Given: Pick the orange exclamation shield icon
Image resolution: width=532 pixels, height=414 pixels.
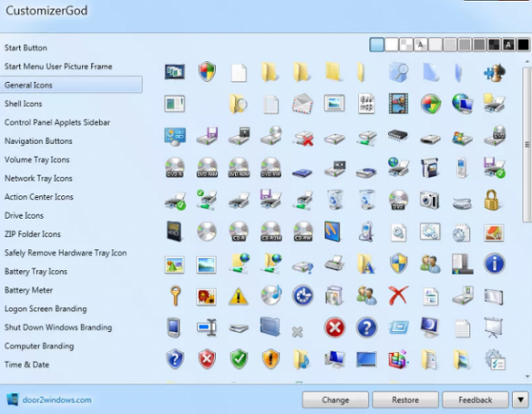Looking at the screenshot, I should pos(271,359).
